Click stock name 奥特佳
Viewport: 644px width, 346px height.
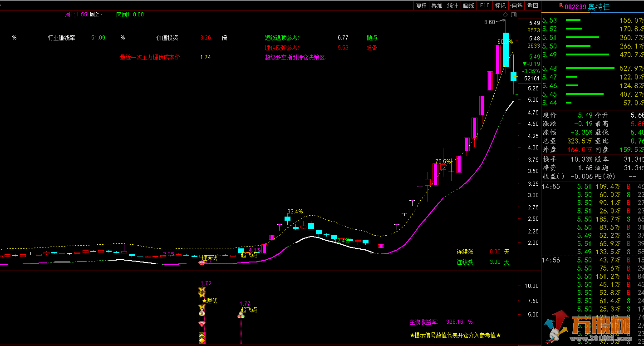coord(599,7)
